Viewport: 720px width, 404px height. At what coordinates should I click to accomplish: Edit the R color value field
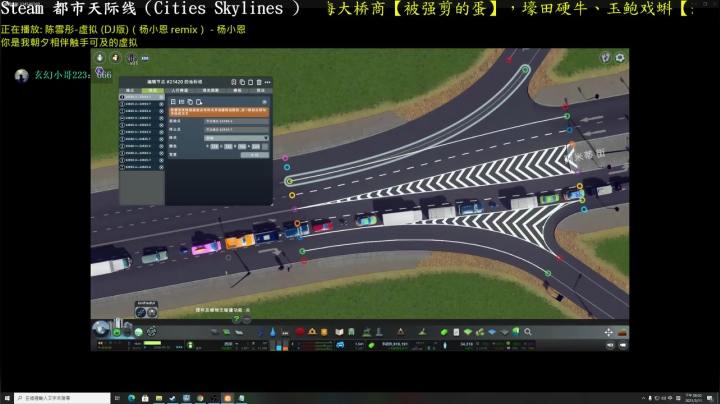[214, 146]
